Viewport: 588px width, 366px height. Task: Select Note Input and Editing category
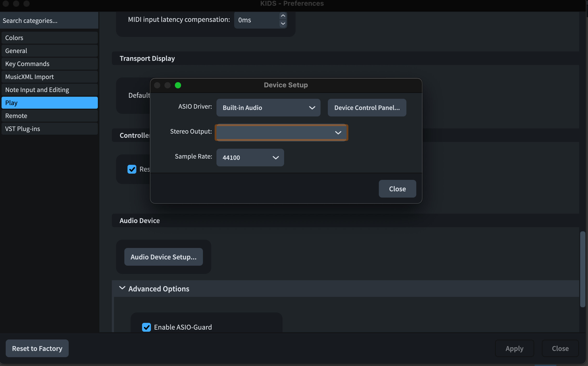[x=49, y=90]
